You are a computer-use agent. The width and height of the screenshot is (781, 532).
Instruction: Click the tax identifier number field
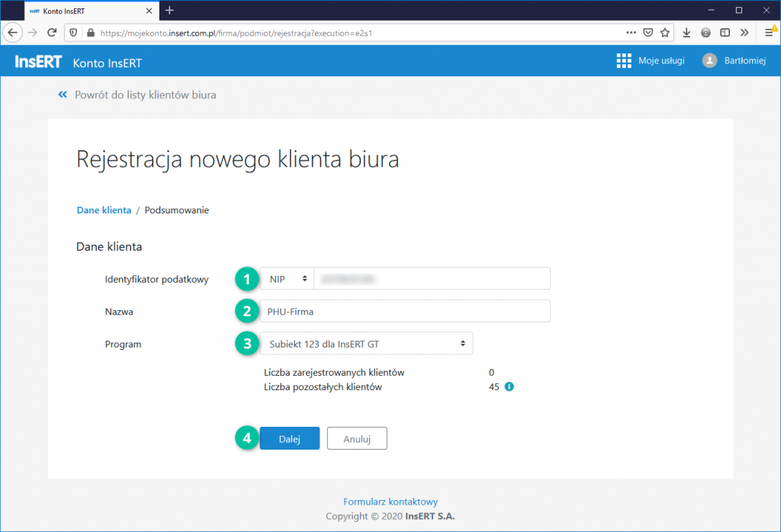pos(432,279)
